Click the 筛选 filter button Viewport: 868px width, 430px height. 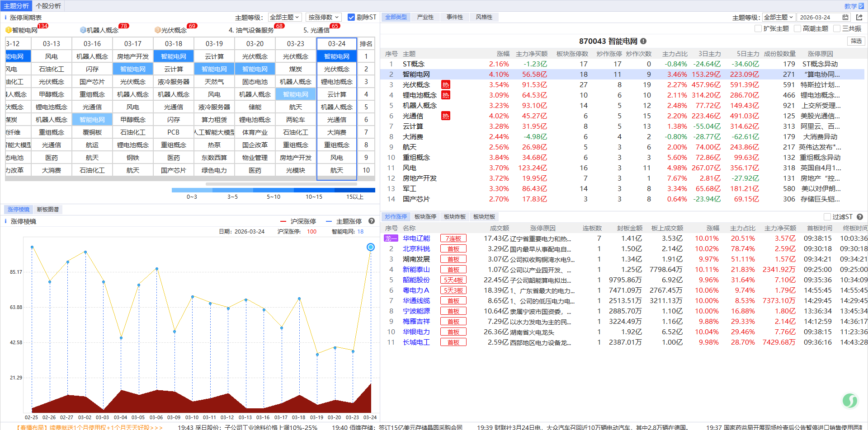point(856,41)
